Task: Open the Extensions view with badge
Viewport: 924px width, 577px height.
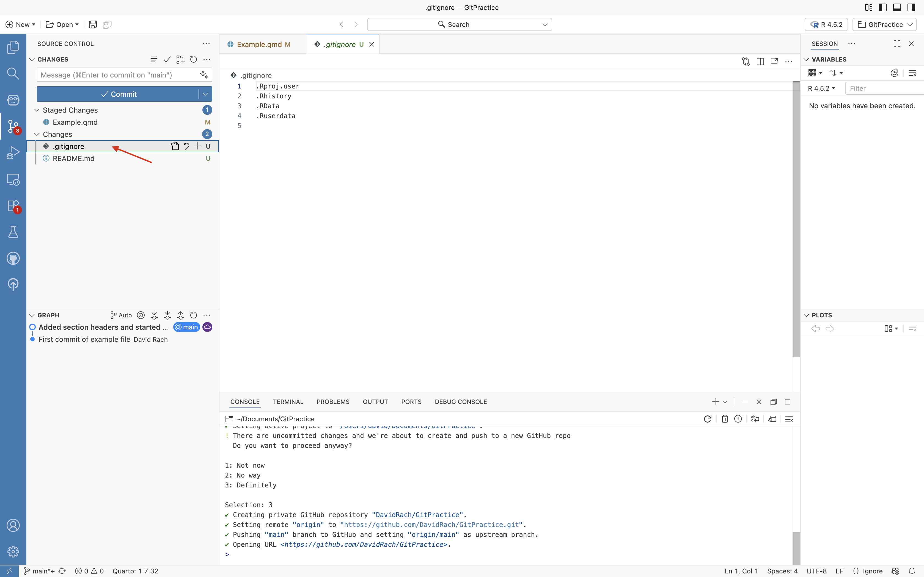Action: (x=13, y=206)
